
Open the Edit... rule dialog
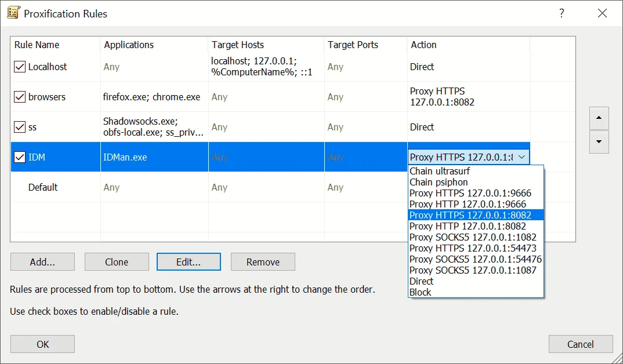189,262
